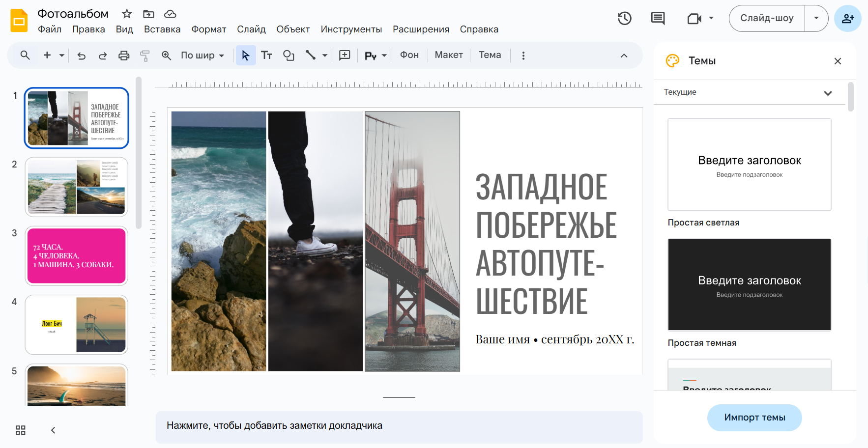
Task: Open the Расширения menu
Action: pos(421,29)
